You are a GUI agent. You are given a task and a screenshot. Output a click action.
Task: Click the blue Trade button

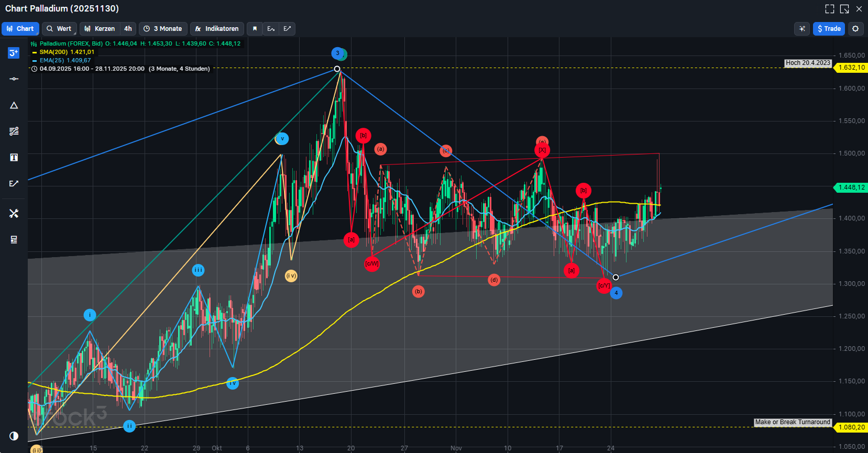pyautogui.click(x=829, y=29)
